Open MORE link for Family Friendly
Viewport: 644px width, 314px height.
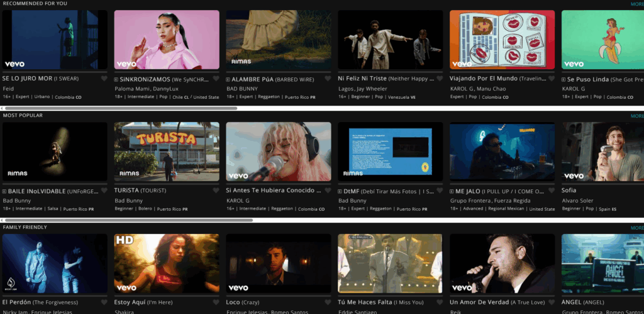637,228
